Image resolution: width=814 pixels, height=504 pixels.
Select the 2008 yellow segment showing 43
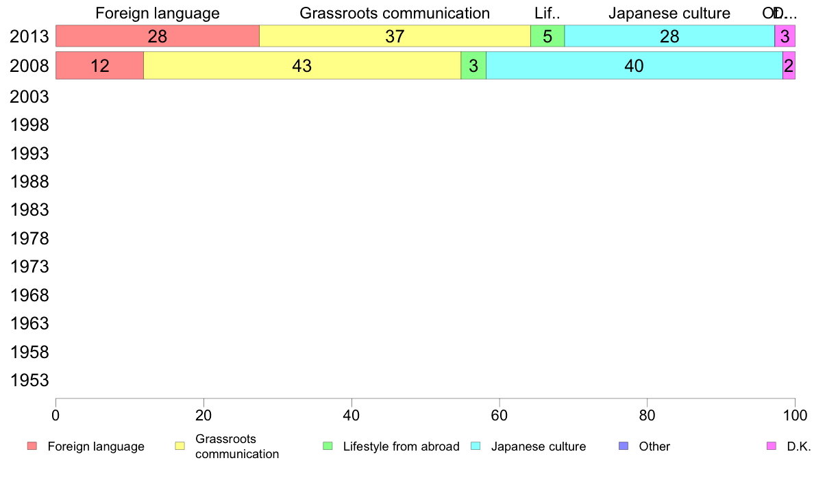pyautogui.click(x=302, y=66)
